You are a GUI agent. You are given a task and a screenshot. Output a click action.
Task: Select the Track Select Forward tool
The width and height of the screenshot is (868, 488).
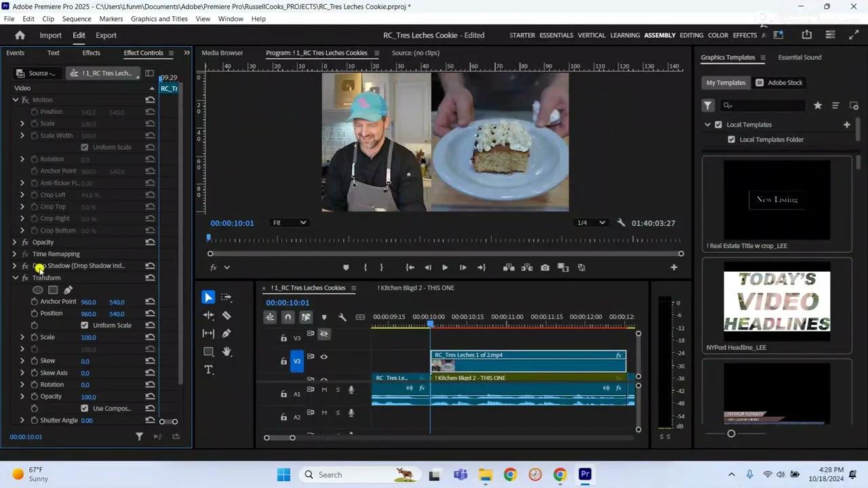[227, 296]
